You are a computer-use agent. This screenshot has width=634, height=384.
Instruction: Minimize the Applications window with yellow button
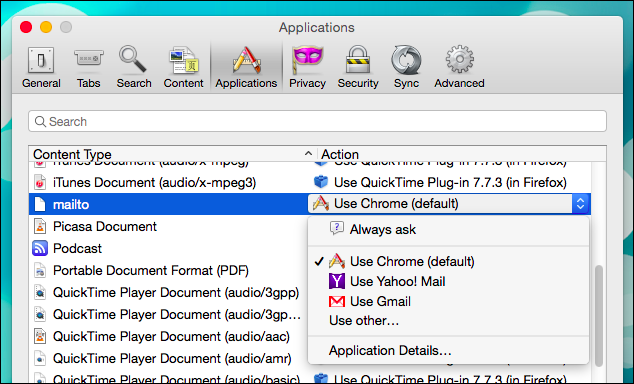click(46, 27)
